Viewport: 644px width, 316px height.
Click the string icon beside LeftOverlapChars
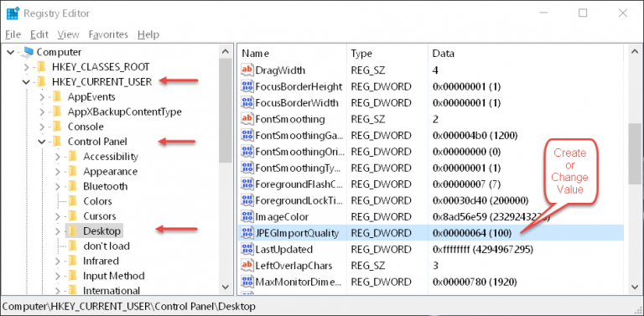tap(247, 266)
